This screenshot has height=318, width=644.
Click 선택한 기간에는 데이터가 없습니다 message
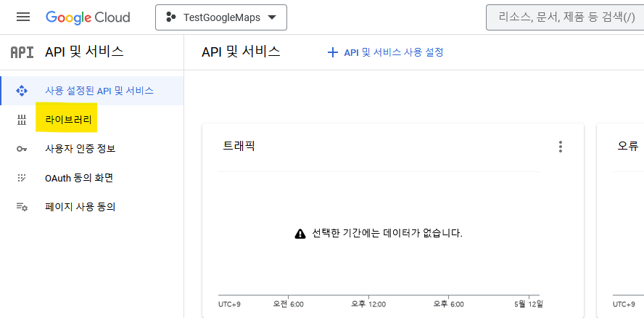pos(387,234)
